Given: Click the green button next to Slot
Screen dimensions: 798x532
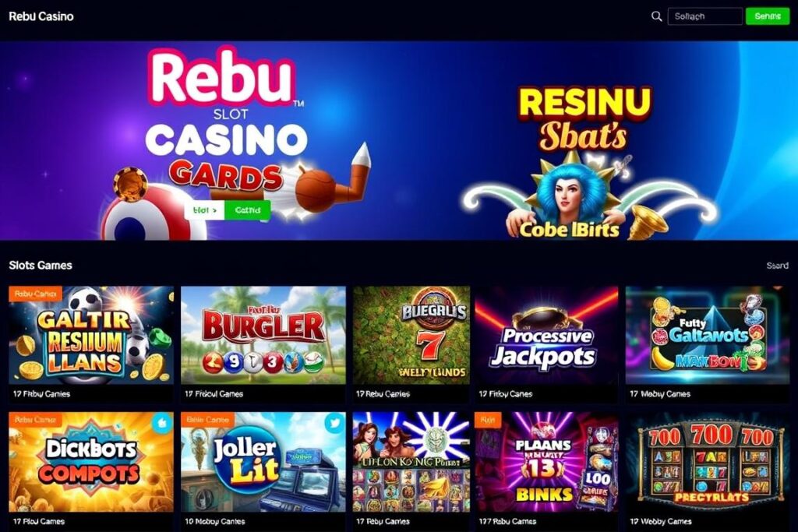Looking at the screenshot, I should coord(247,210).
